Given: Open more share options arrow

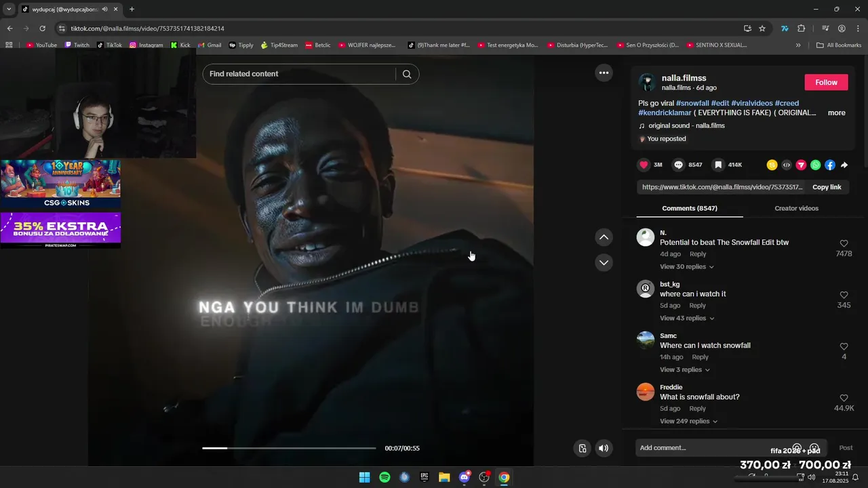Looking at the screenshot, I should pyautogui.click(x=844, y=165).
